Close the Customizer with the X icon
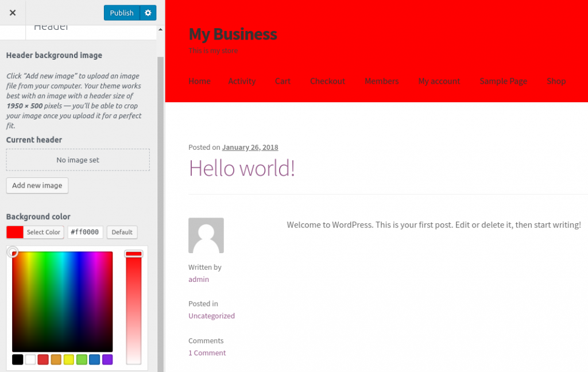Screen dimensions: 588x372 point(13,13)
